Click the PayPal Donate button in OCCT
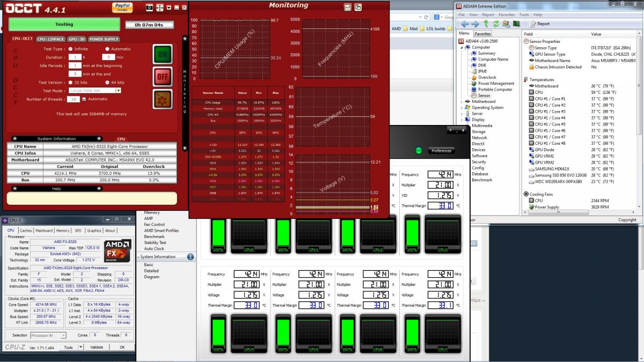The width and height of the screenshot is (644, 362). [x=123, y=7]
